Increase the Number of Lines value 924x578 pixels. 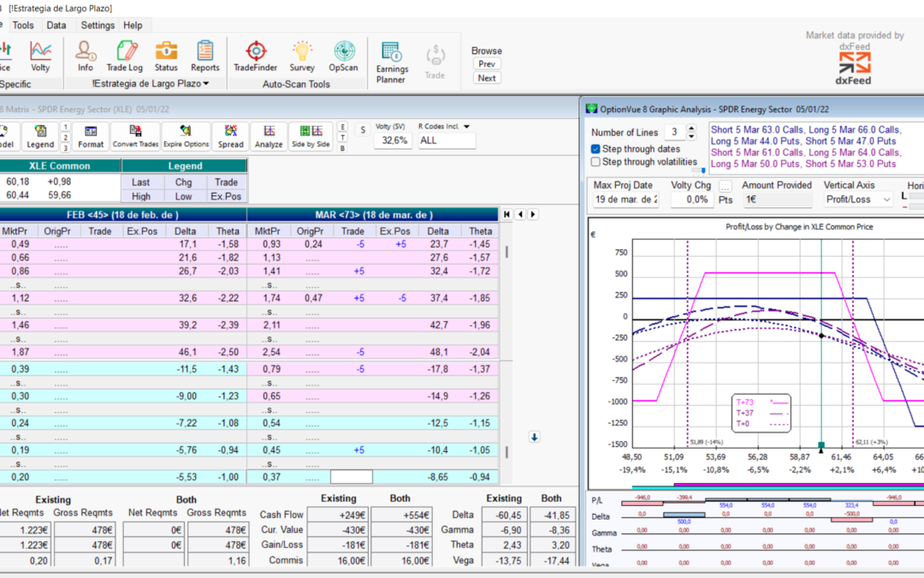click(x=692, y=128)
